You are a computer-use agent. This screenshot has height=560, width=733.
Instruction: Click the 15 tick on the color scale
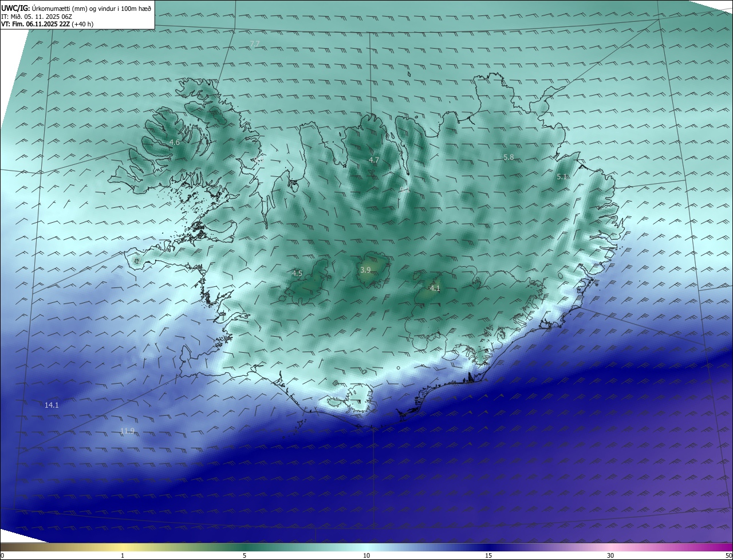tap(488, 555)
